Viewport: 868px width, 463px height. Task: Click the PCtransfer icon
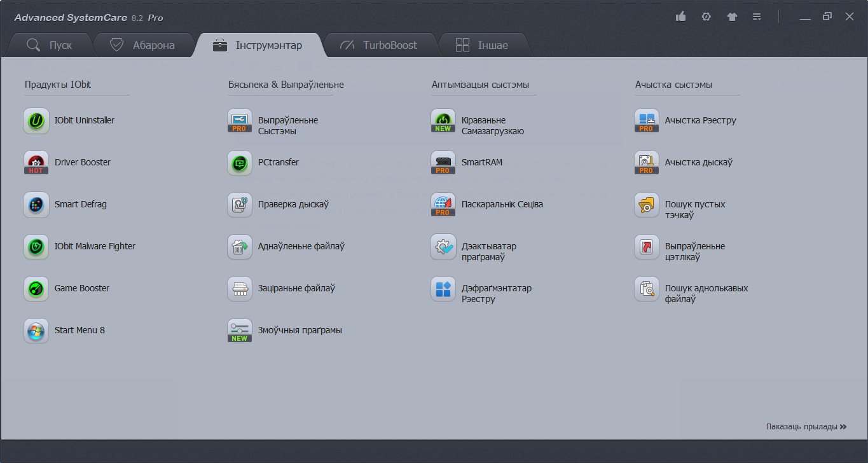click(240, 163)
